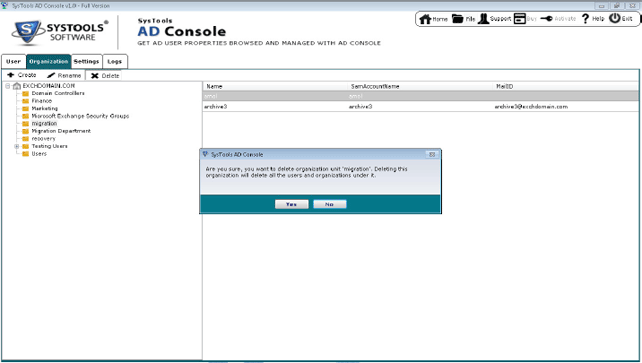This screenshot has width=642, height=363.
Task: Select the Organization tab
Action: (48, 61)
